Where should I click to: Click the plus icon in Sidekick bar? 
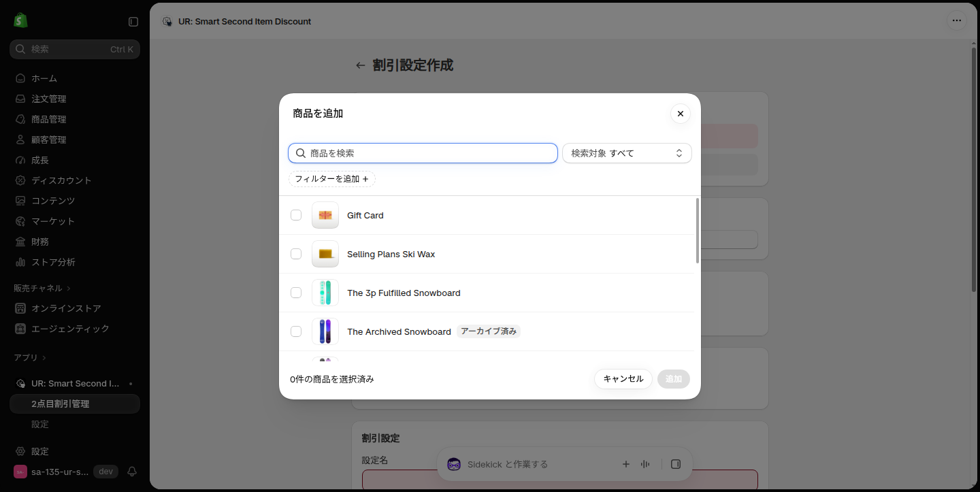pos(626,464)
